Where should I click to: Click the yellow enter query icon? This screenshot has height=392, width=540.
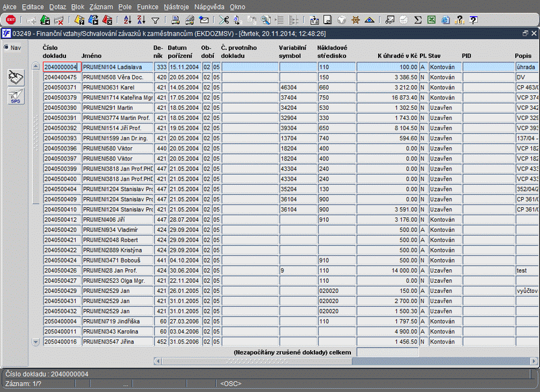(80, 20)
